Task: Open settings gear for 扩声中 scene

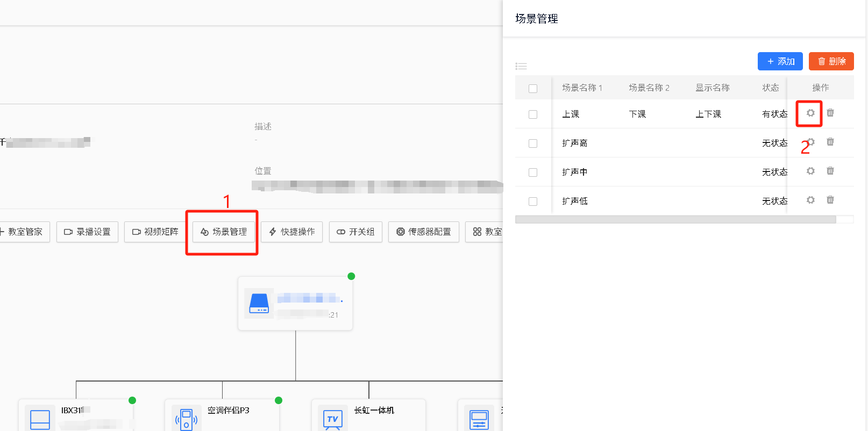Action: tap(810, 171)
